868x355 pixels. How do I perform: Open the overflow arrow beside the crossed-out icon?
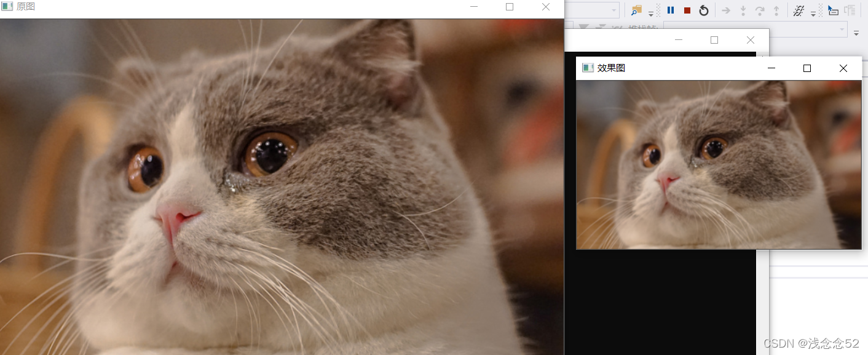[813, 14]
